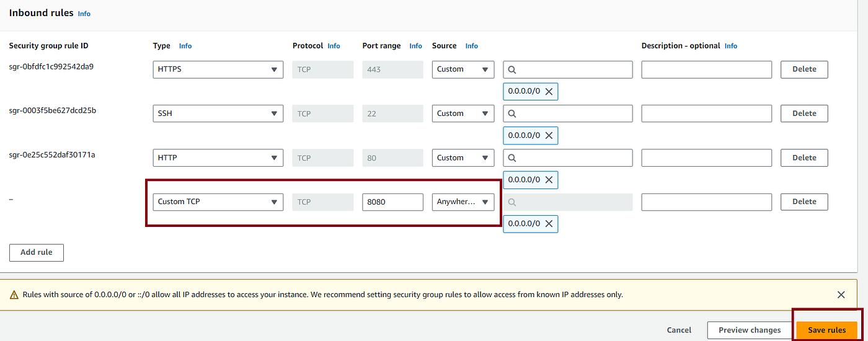Click Preview changes
This screenshot has height=341, width=868.
[x=750, y=330]
